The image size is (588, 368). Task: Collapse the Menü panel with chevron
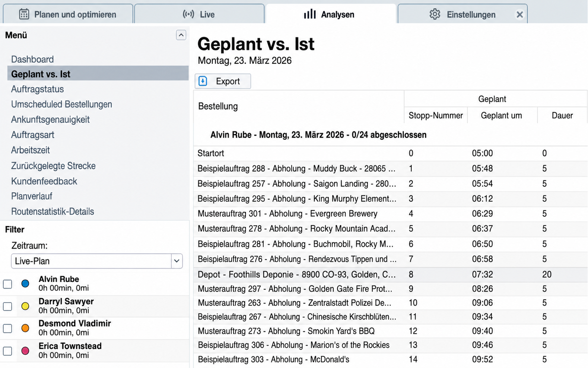[181, 35]
